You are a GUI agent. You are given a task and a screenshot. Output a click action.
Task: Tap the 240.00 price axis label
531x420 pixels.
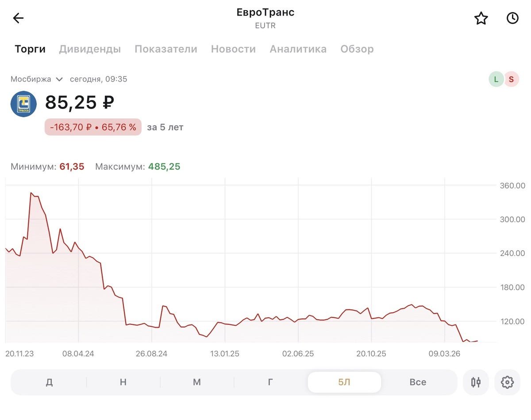click(512, 253)
